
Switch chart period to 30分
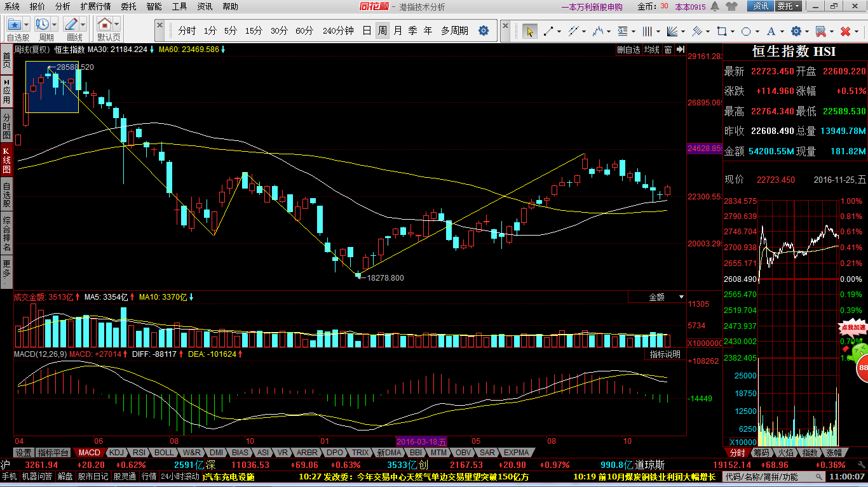point(279,30)
